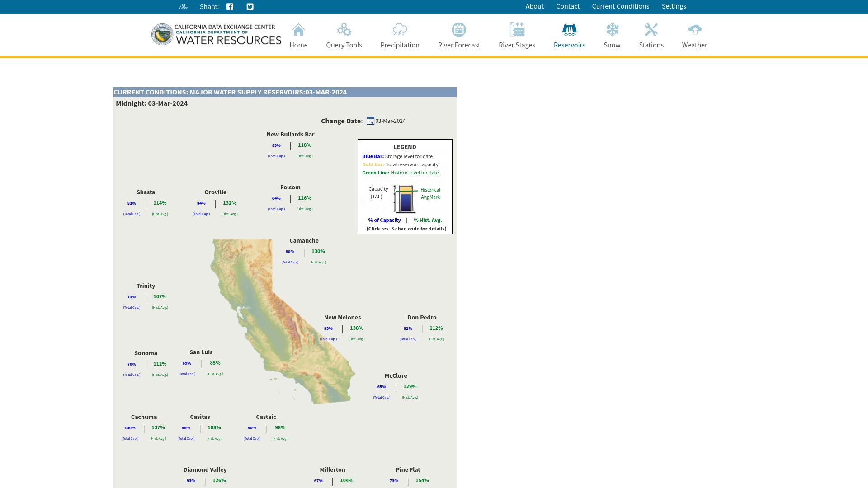Click San Luis reservoir name
Screen dimensions: 868x488
[201, 352]
